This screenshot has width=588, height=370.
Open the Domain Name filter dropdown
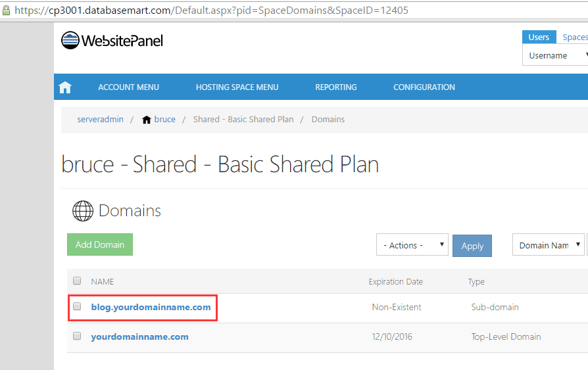(x=549, y=244)
